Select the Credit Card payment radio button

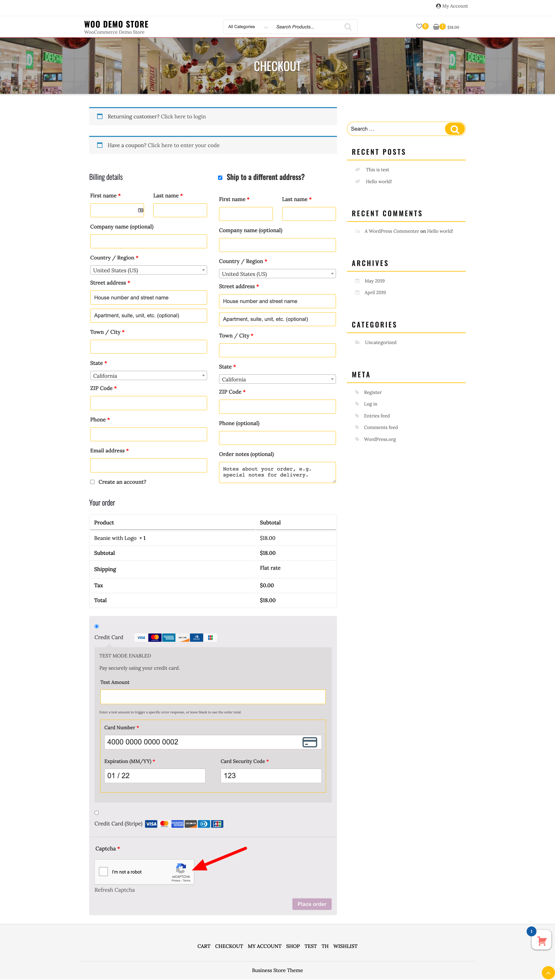tap(96, 626)
